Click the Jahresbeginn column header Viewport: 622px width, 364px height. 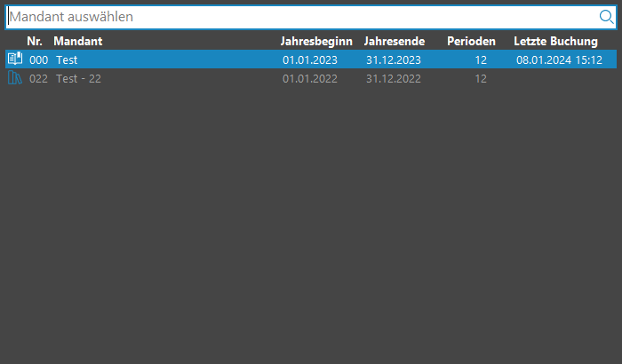coord(316,41)
